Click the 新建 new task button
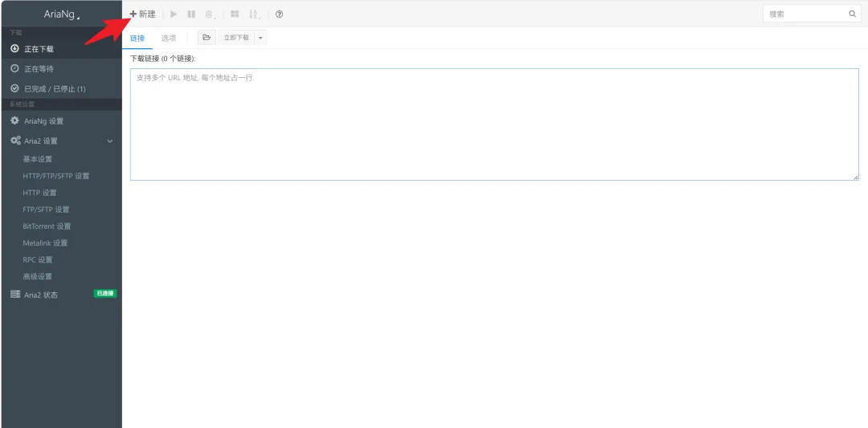868x428 pixels. pyautogui.click(x=143, y=14)
